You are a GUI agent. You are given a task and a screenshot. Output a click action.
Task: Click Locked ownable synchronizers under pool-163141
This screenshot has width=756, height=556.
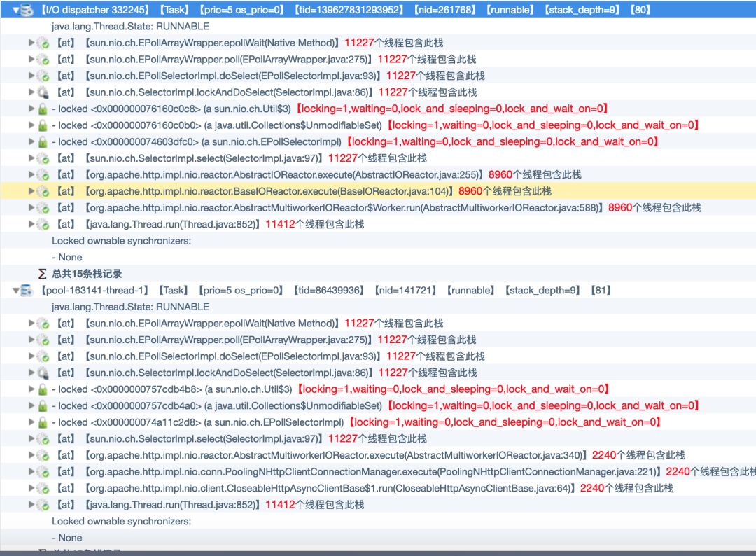tap(122, 521)
